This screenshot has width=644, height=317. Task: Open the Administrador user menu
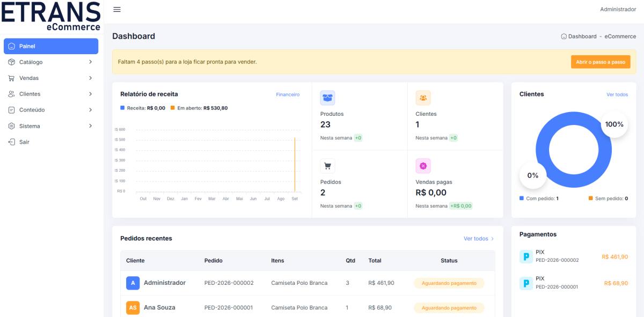618,10
